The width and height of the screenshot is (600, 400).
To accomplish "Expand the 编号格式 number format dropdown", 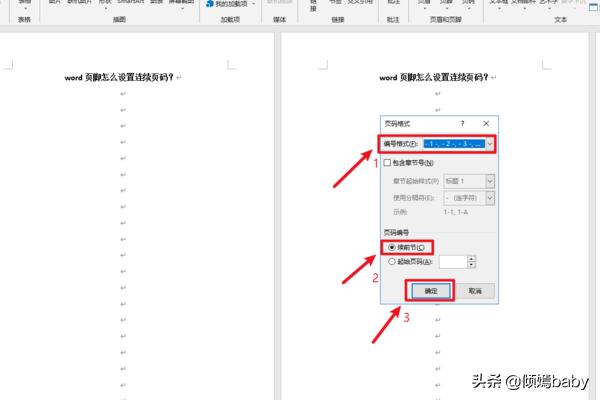I will (490, 144).
